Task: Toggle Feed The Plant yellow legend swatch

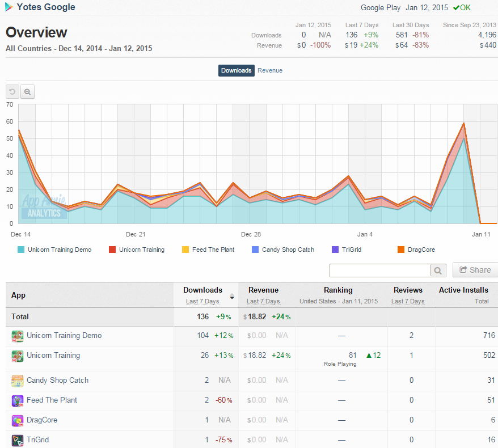Action: pos(185,250)
